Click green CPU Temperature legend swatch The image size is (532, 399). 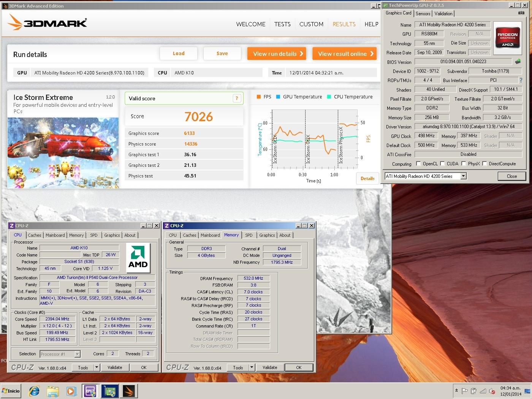coord(329,97)
